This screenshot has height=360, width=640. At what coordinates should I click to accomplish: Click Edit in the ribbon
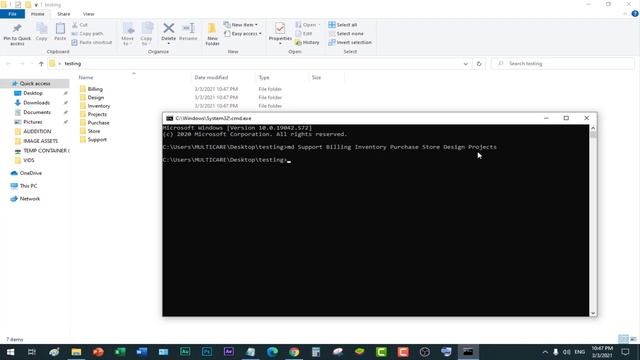[x=304, y=33]
